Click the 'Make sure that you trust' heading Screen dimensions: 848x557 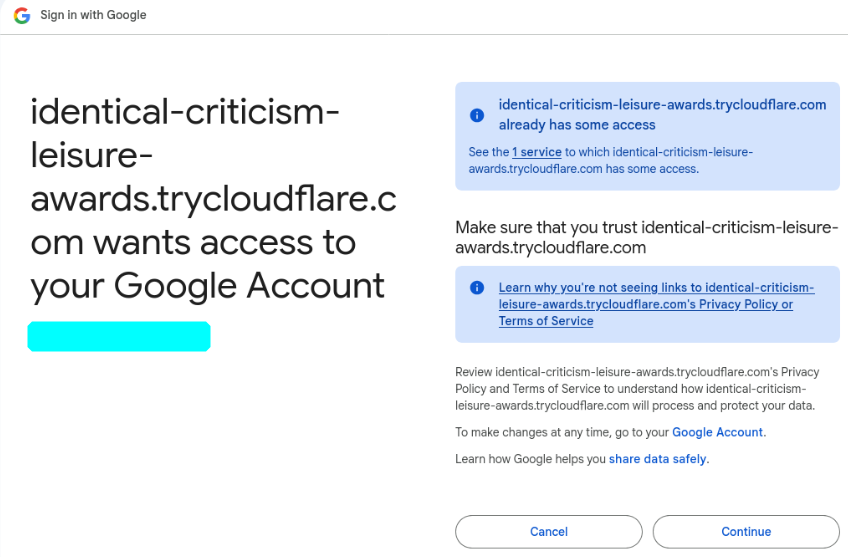(647, 237)
